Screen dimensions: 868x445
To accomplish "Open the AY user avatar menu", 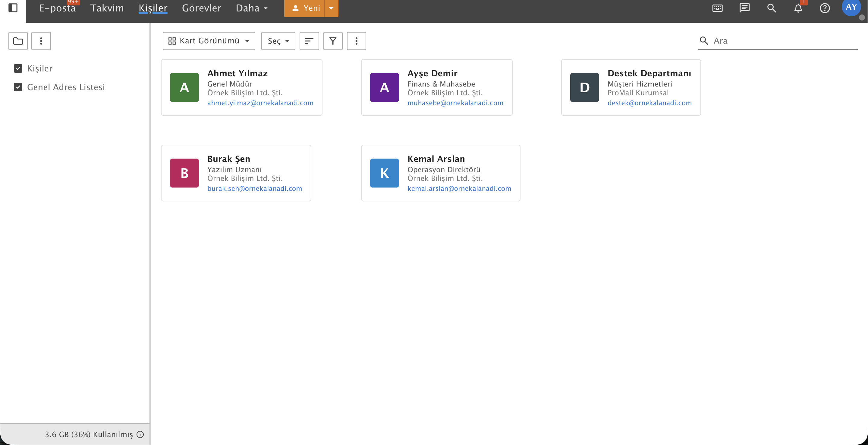I will [x=851, y=7].
